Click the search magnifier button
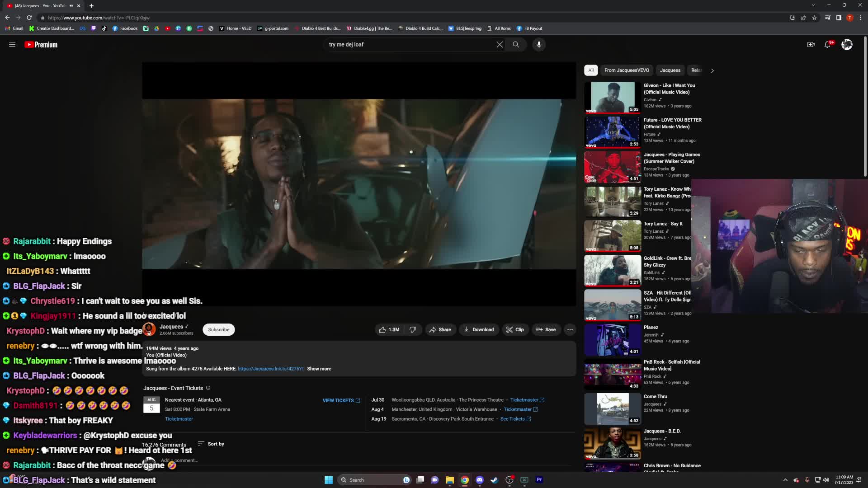Image resolution: width=868 pixels, height=488 pixels. 516,45
